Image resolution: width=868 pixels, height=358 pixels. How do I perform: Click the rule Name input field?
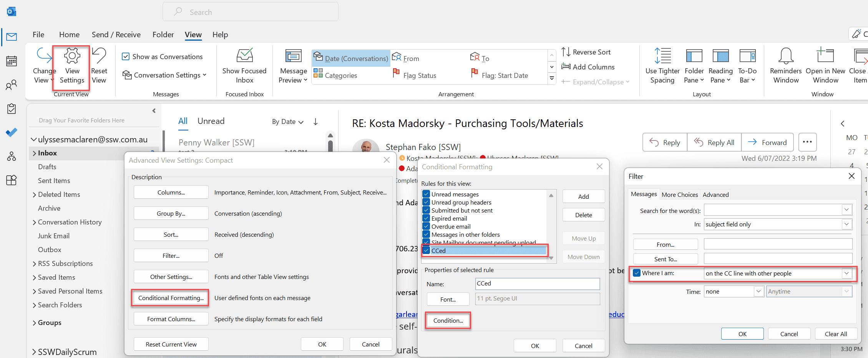click(x=537, y=284)
